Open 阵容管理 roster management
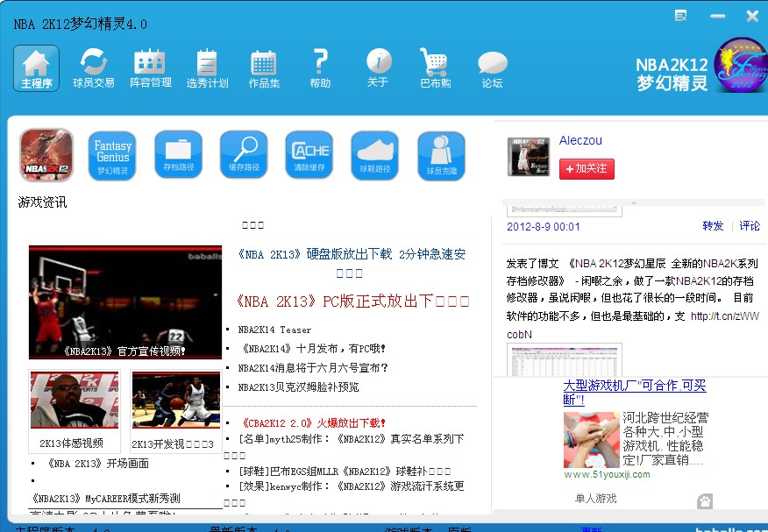This screenshot has width=768, height=532. pos(151,68)
